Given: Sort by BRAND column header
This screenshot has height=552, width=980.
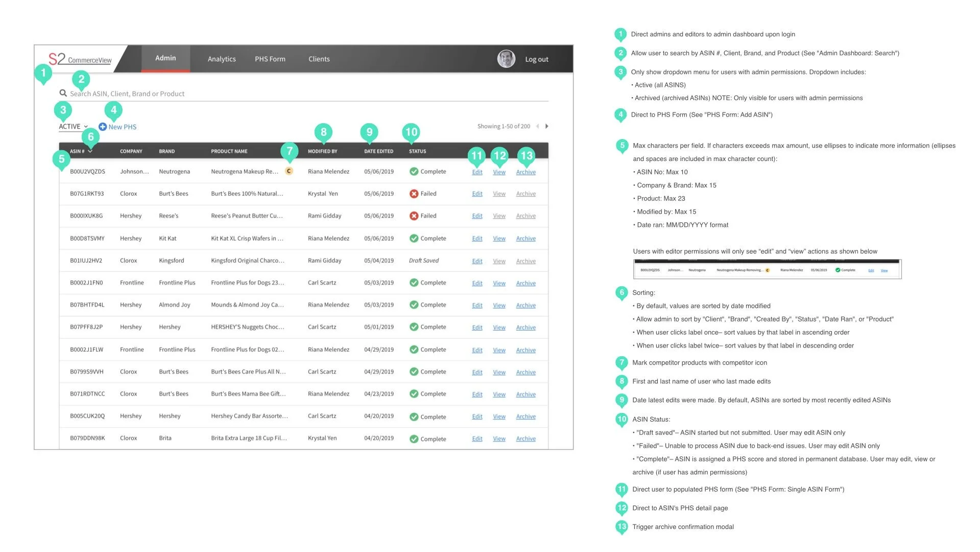Looking at the screenshot, I should pyautogui.click(x=166, y=151).
